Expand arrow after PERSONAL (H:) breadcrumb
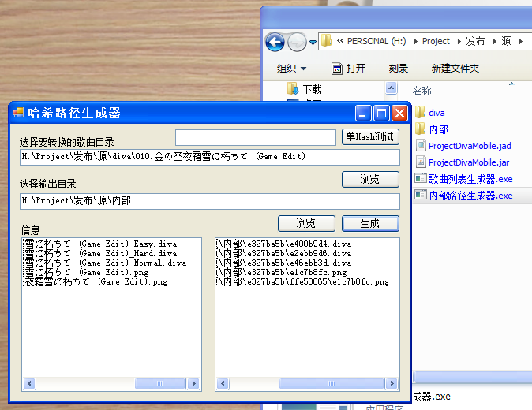The image size is (532, 410). (x=415, y=41)
